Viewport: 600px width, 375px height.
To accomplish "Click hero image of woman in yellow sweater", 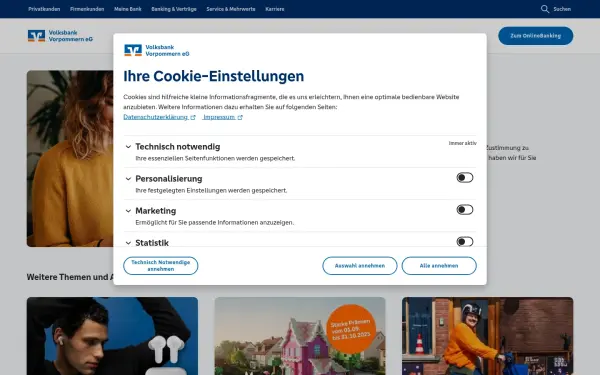I will [70, 158].
